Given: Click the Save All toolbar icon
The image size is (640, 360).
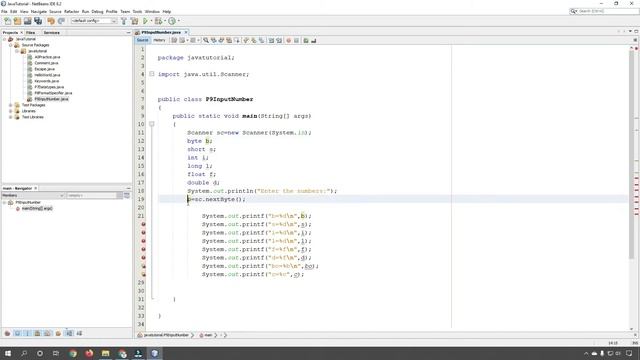Looking at the screenshot, I should coord(38,21).
